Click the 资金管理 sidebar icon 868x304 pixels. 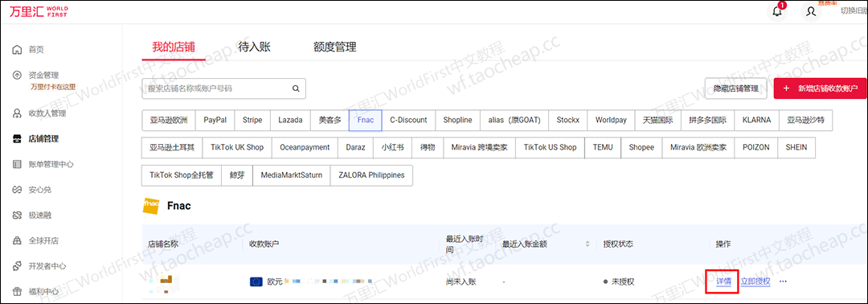coord(17,76)
